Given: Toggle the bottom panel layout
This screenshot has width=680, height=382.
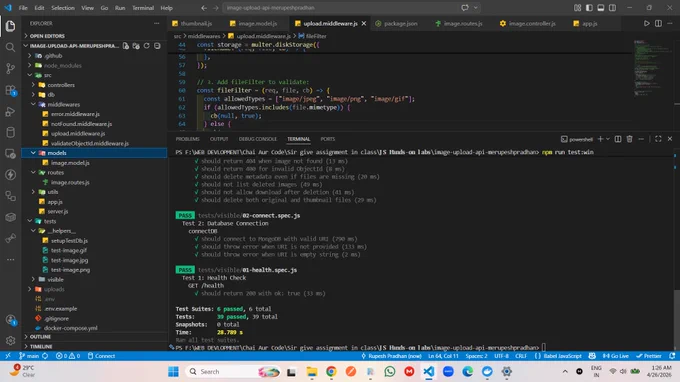Looking at the screenshot, I should pos(601,8).
